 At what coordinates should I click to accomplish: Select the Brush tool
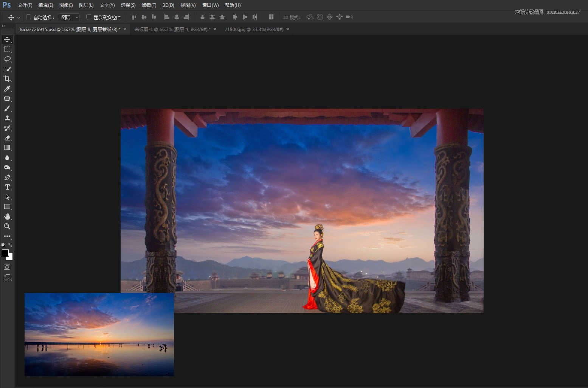pos(7,109)
